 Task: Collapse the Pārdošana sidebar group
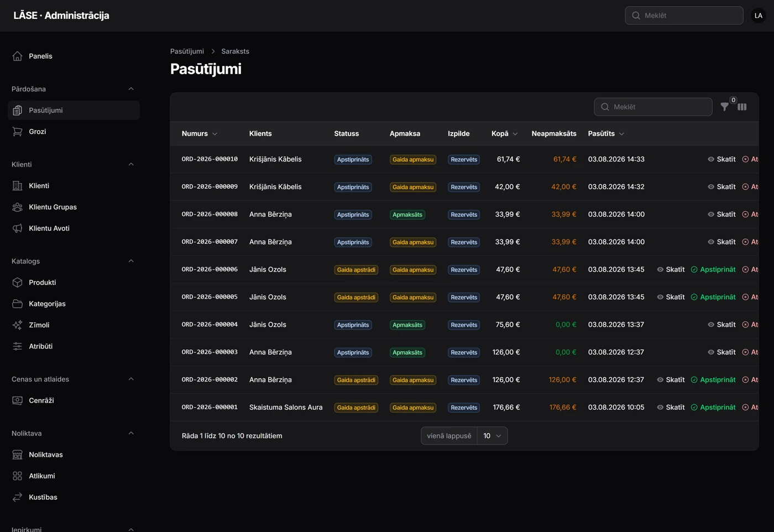coord(131,89)
